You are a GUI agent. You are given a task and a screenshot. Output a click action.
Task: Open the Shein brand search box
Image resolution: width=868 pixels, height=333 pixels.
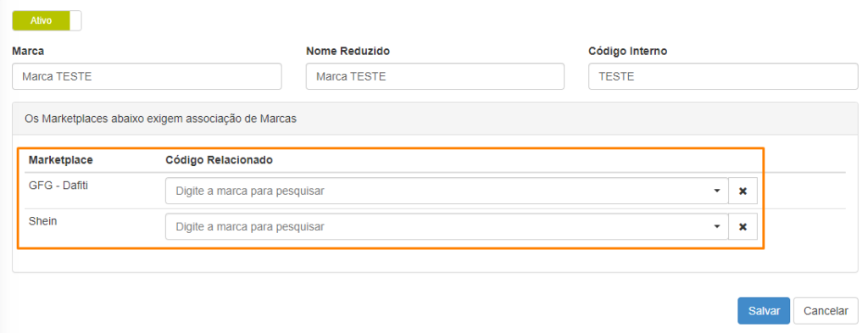447,227
